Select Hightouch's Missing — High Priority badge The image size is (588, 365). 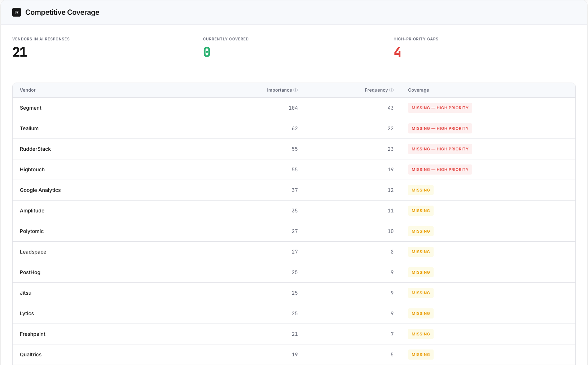[x=440, y=170]
